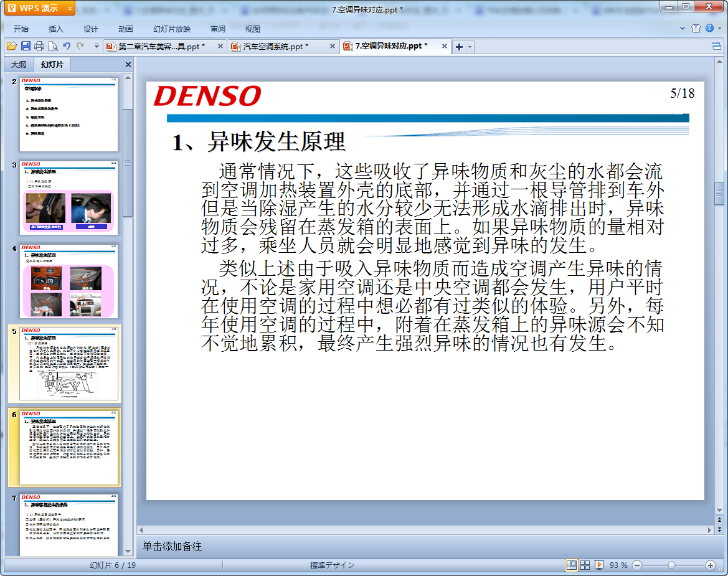
Task: Select slide 7 thumbnail
Action: 69,526
